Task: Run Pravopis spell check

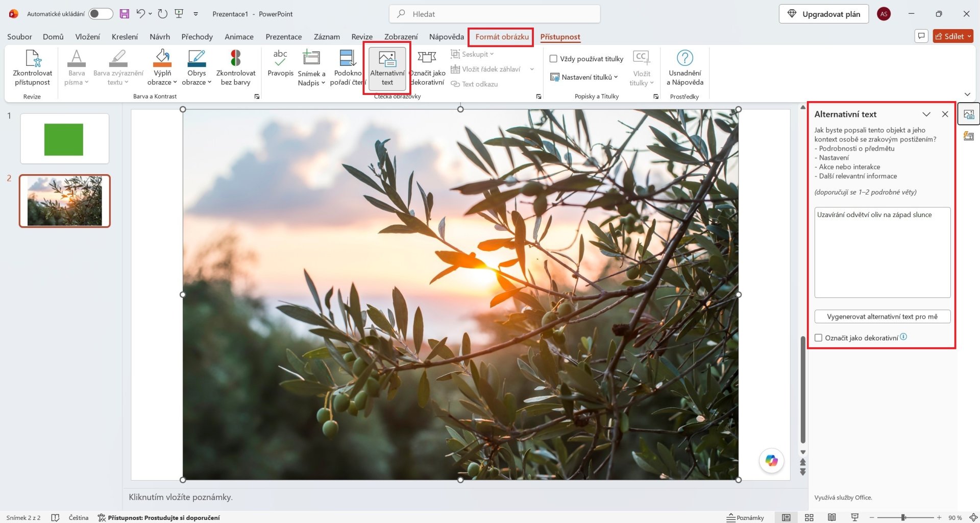Action: 280,64
